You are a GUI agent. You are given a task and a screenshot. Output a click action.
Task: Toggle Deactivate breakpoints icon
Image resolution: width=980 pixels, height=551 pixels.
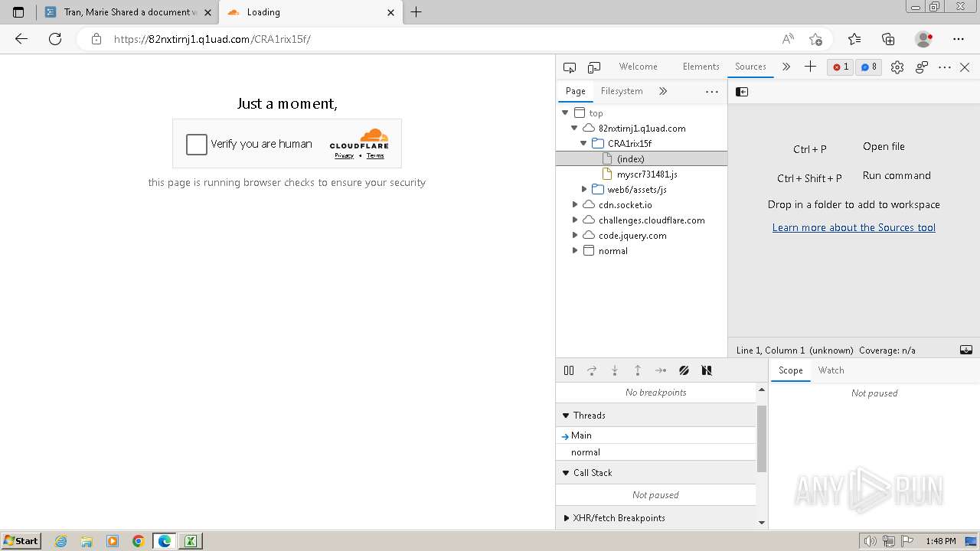[x=684, y=370]
